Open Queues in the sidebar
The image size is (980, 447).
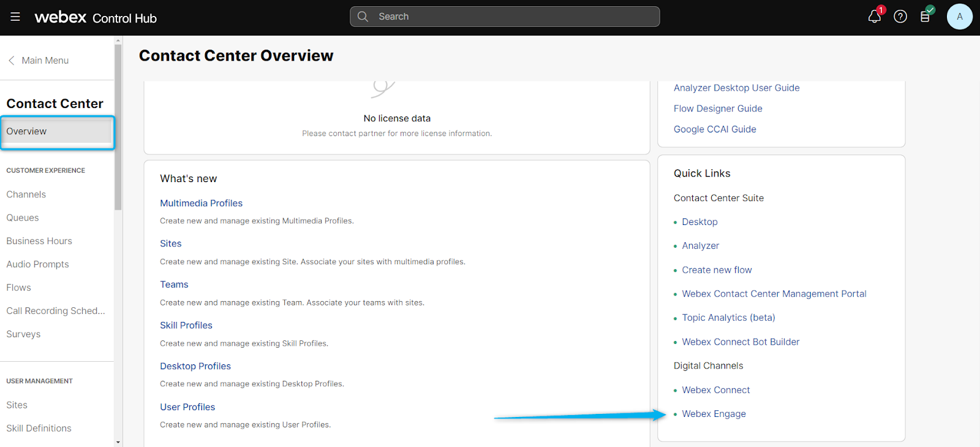(x=23, y=218)
